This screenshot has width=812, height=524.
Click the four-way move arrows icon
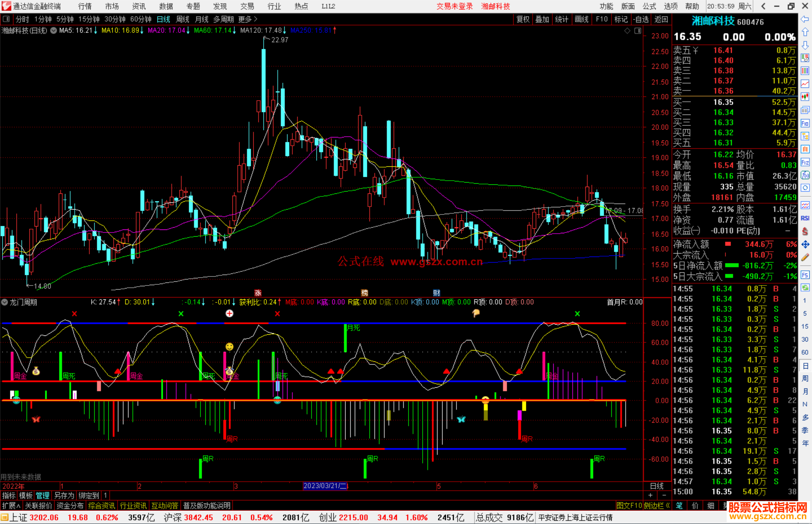coord(805,245)
